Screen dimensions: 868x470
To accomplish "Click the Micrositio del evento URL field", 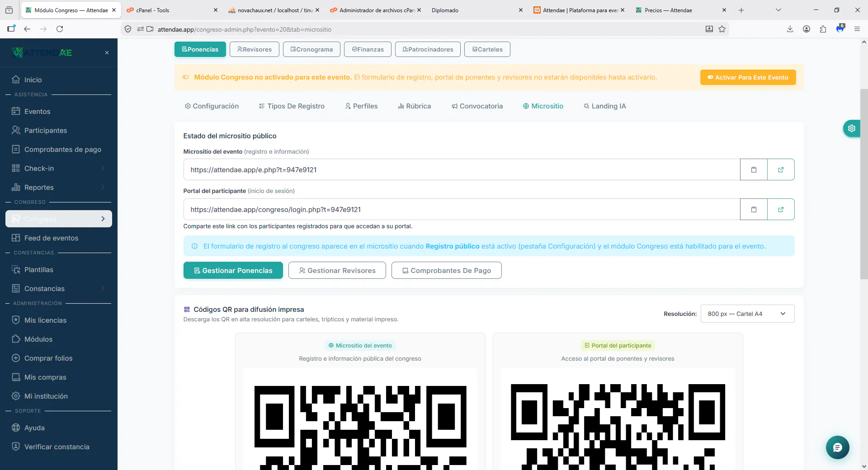I will click(462, 169).
